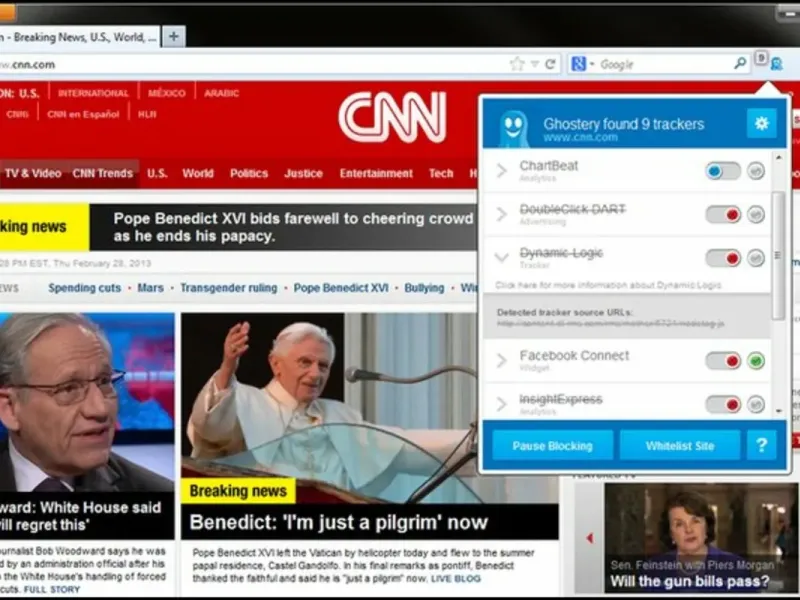Expand the ChartBeat tracker row
The image size is (800, 600).
click(502, 170)
